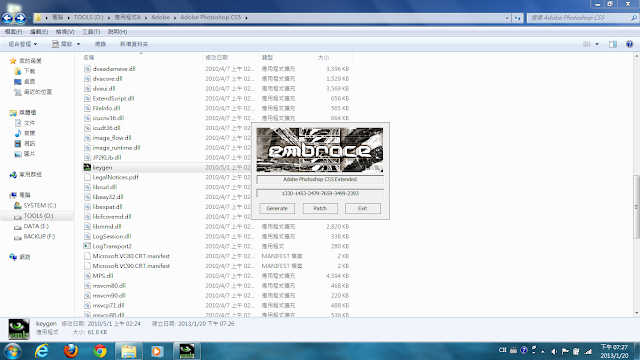640x360 pixels.
Task: Open the View (V) menu
Action: (65, 32)
